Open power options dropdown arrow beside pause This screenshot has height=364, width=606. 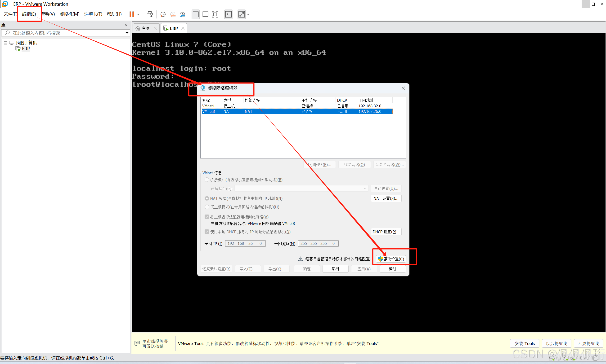pyautogui.click(x=139, y=14)
